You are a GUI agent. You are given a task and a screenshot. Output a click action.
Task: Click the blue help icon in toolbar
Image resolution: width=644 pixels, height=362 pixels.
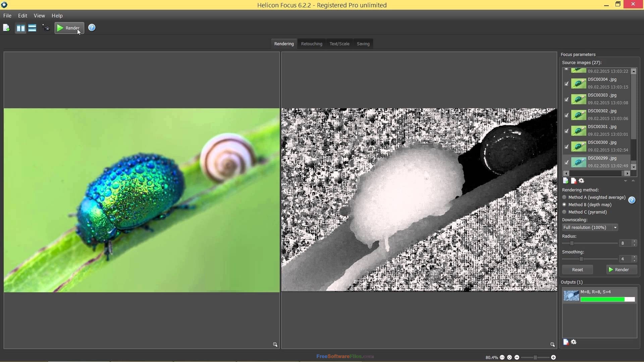[92, 27]
